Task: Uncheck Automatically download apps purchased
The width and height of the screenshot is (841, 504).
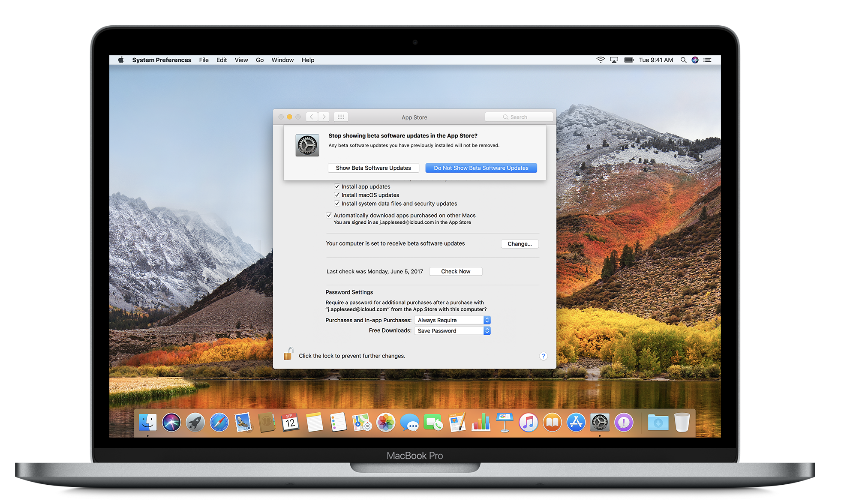Action: pos(329,216)
